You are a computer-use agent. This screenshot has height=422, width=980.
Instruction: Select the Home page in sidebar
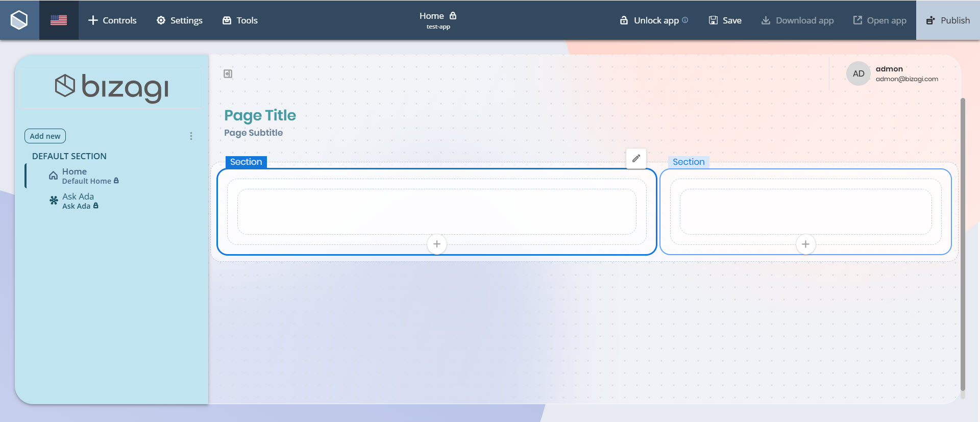tap(75, 176)
